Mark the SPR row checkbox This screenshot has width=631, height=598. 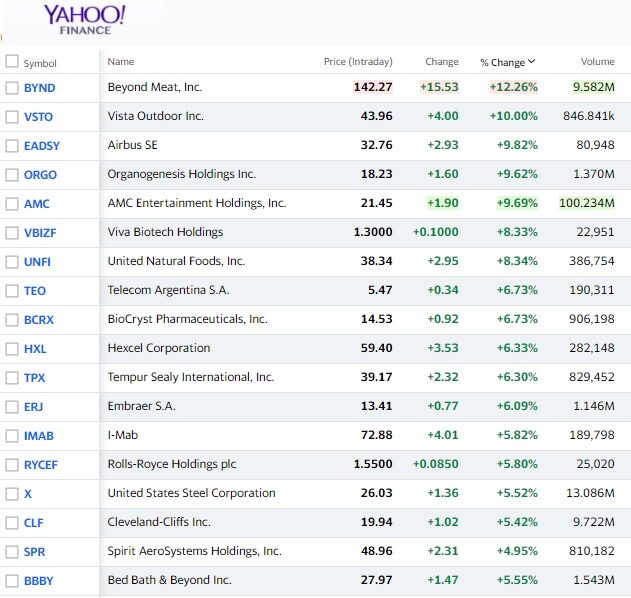(12, 551)
